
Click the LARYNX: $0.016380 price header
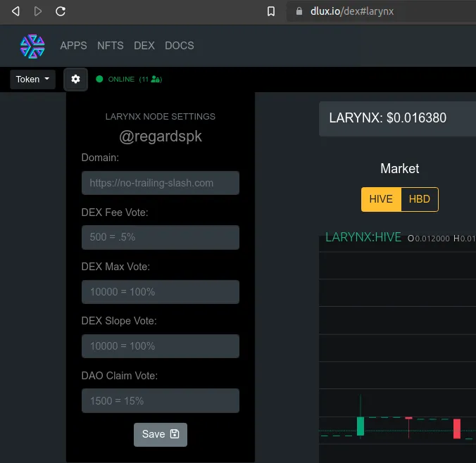point(388,118)
